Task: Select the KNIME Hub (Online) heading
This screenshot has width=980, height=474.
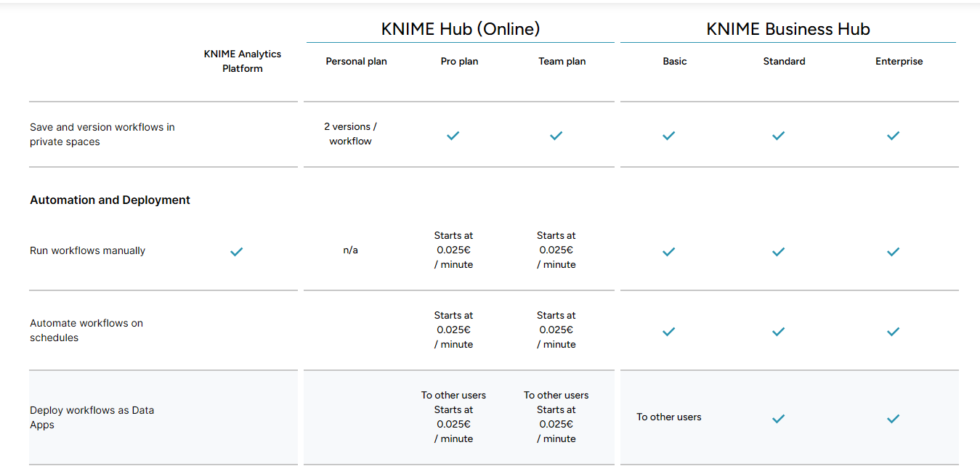Action: [x=461, y=29]
